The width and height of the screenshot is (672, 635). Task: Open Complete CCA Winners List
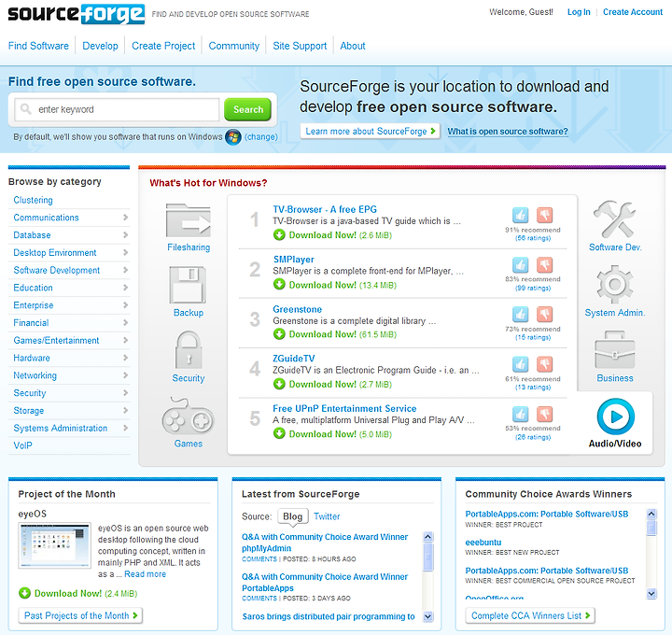coord(530,615)
